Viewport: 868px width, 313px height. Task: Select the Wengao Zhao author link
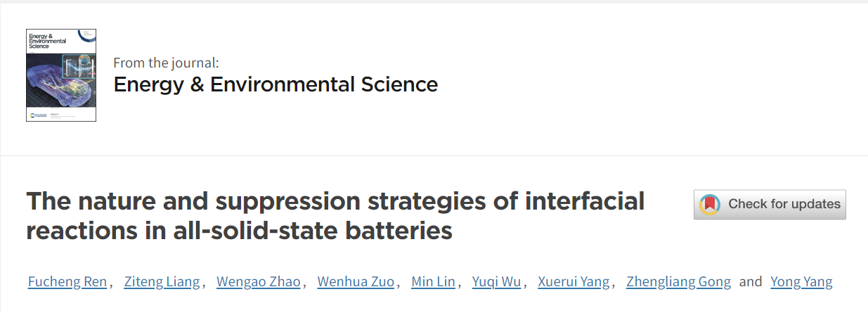pos(259,282)
